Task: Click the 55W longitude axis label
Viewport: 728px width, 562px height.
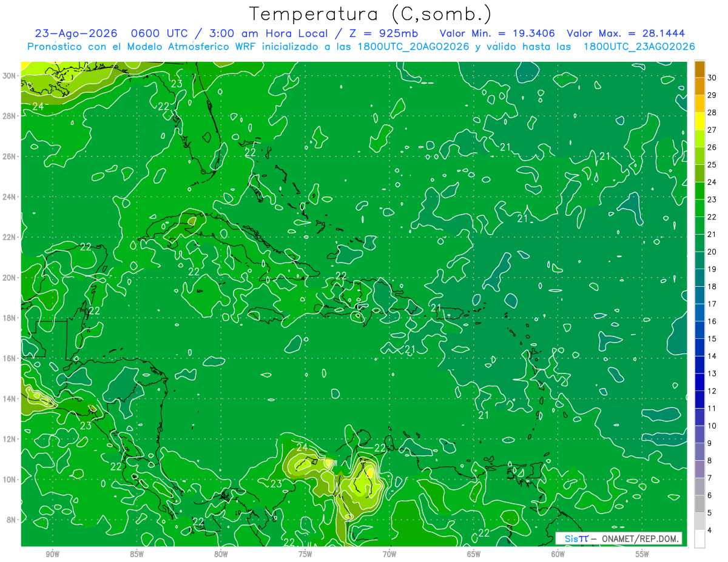Action: (x=642, y=554)
